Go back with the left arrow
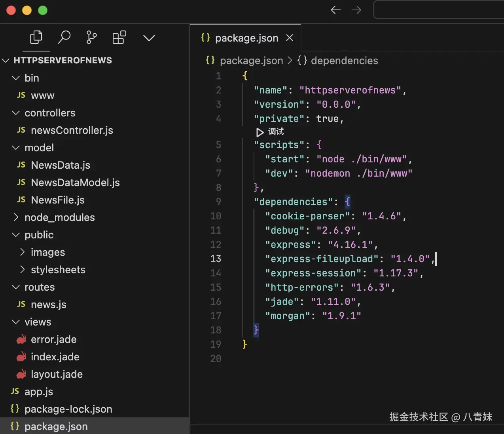This screenshot has height=434, width=504. pyautogui.click(x=335, y=10)
